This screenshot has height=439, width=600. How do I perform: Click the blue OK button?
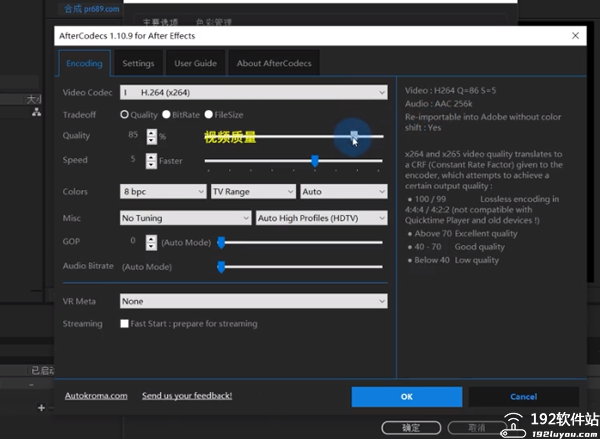pyautogui.click(x=407, y=397)
